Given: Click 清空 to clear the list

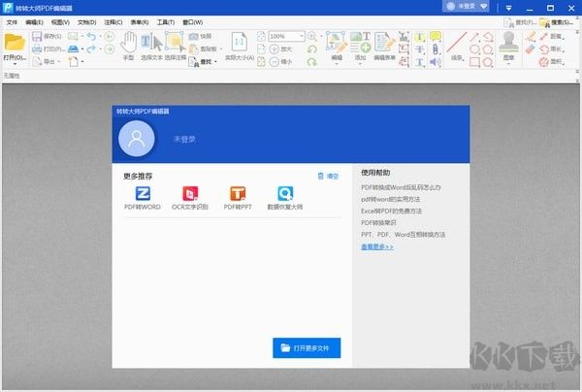Looking at the screenshot, I should 329,176.
